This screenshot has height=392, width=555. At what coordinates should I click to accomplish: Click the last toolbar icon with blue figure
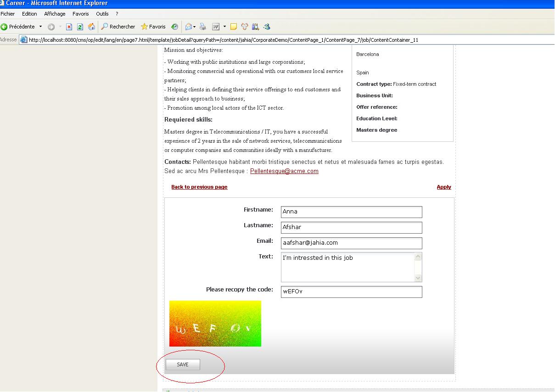pos(267,27)
